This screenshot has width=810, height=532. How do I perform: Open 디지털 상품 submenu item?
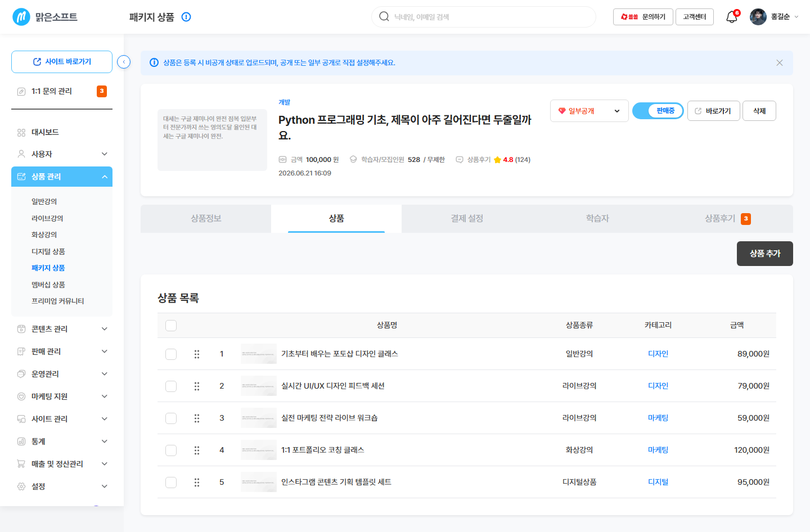(x=48, y=251)
